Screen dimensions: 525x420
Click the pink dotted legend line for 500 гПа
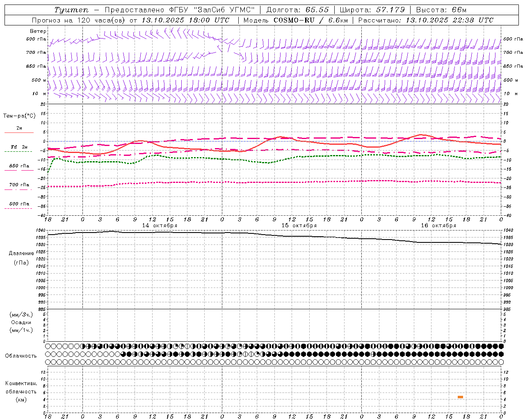click(x=18, y=208)
